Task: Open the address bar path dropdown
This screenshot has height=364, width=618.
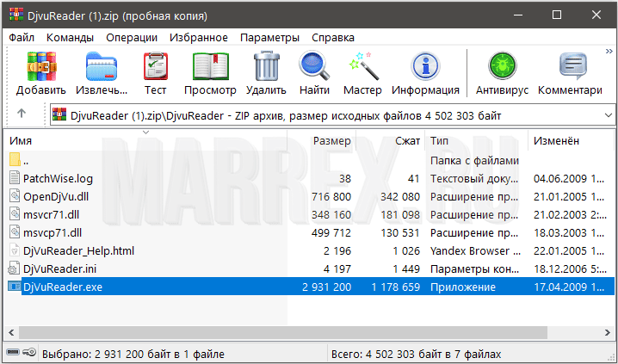Action: tap(609, 115)
